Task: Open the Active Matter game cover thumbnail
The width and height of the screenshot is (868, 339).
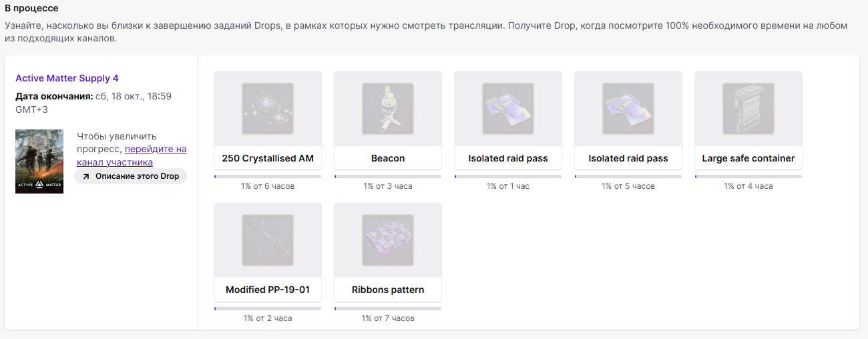Action: tap(39, 161)
